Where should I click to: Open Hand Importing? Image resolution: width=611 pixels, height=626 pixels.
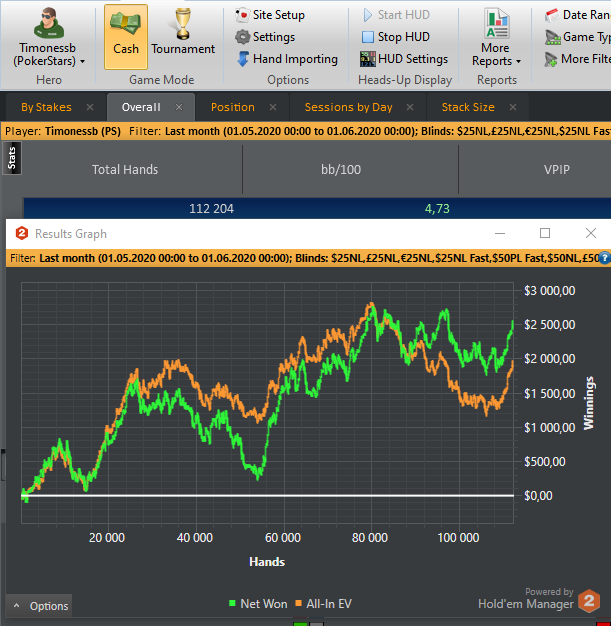click(x=287, y=59)
